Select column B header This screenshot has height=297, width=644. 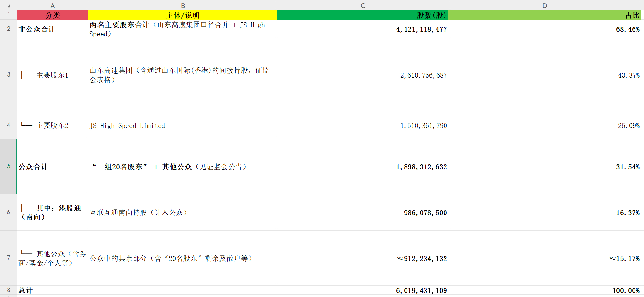(x=183, y=6)
